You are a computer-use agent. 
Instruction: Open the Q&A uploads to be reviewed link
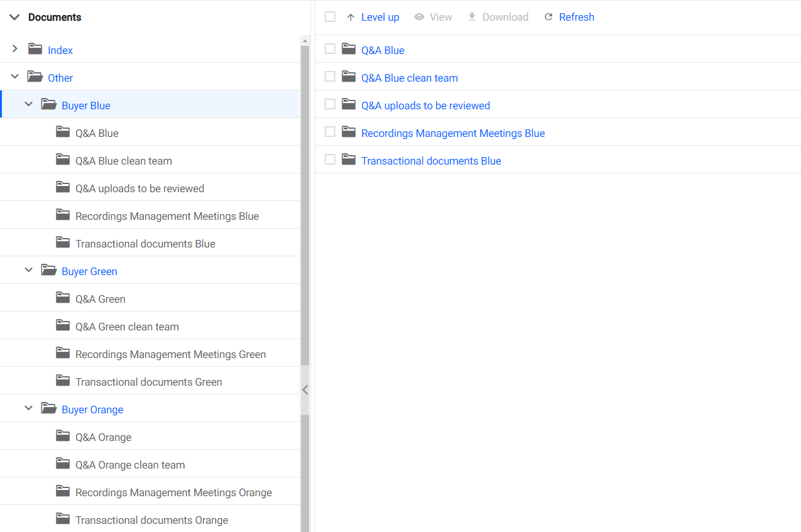pyautogui.click(x=425, y=106)
